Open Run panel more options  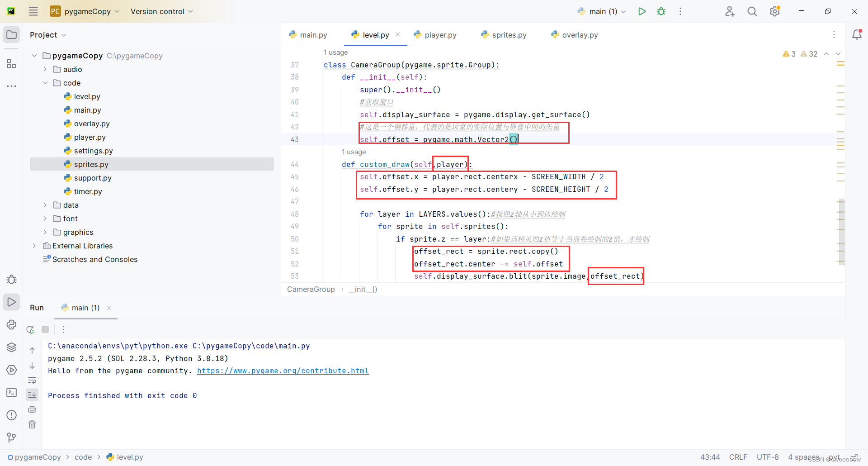pos(64,329)
